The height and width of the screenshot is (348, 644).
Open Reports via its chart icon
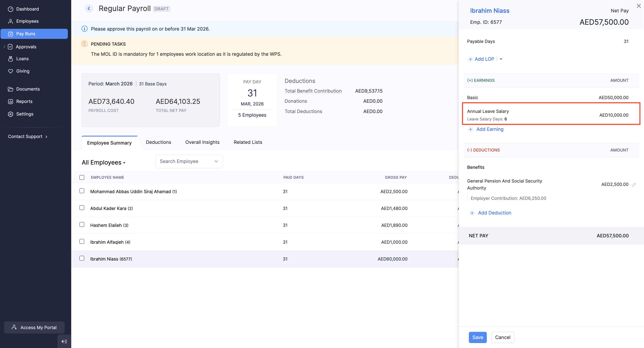(10, 101)
